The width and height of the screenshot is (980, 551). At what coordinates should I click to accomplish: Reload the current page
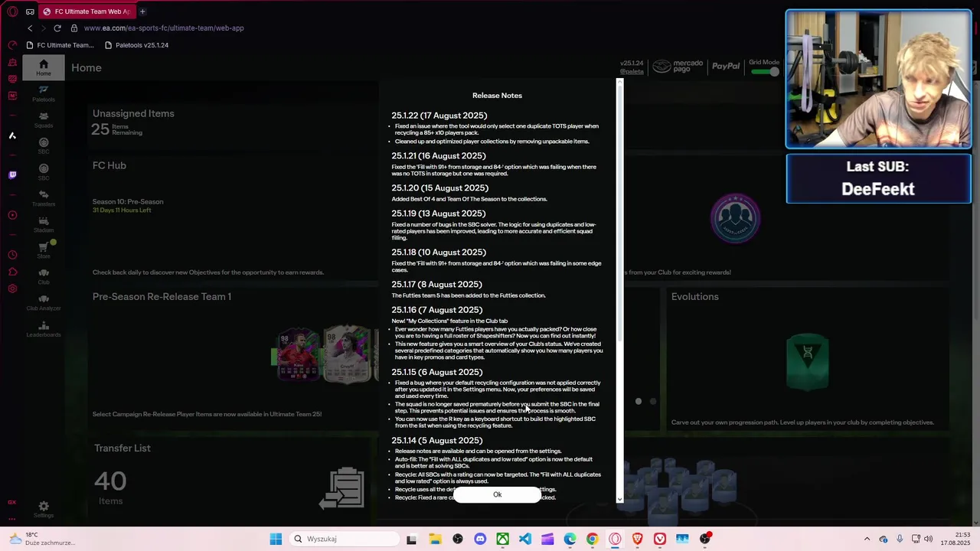click(x=57, y=28)
